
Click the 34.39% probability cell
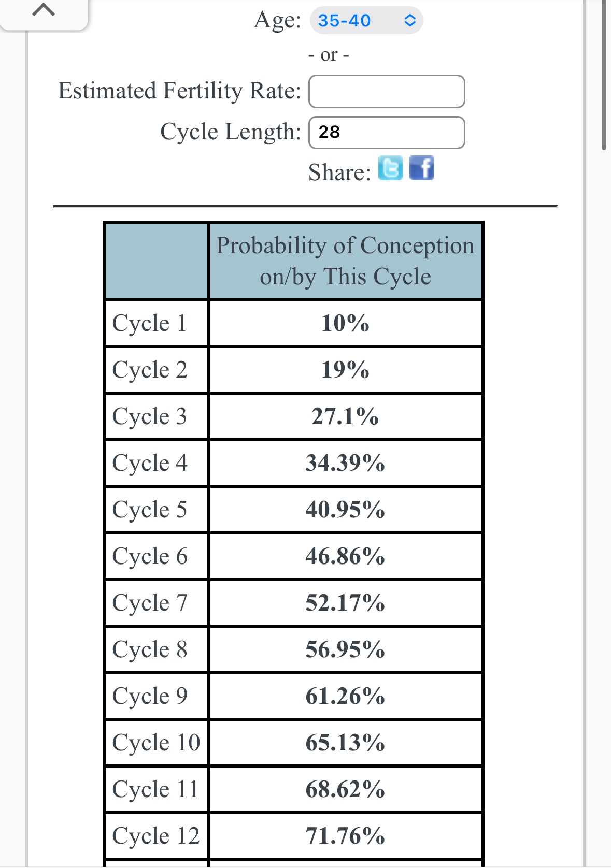345,463
